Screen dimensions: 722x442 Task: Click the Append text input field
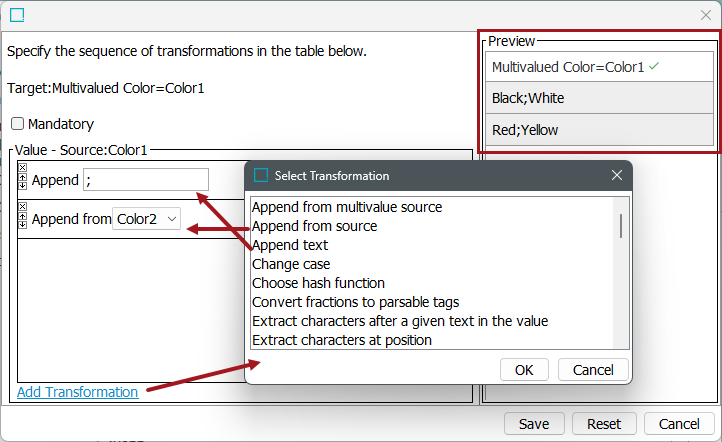click(146, 180)
